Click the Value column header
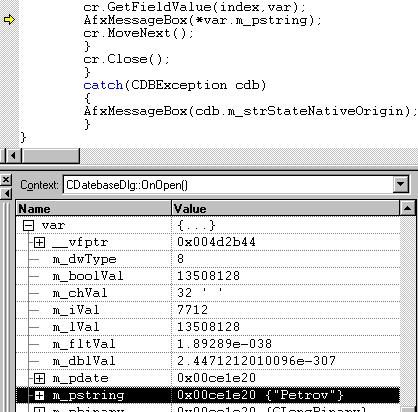 pos(285,209)
